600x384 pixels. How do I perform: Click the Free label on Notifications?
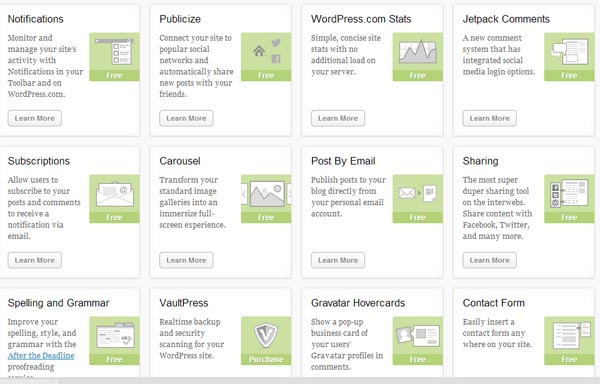pyautogui.click(x=114, y=75)
